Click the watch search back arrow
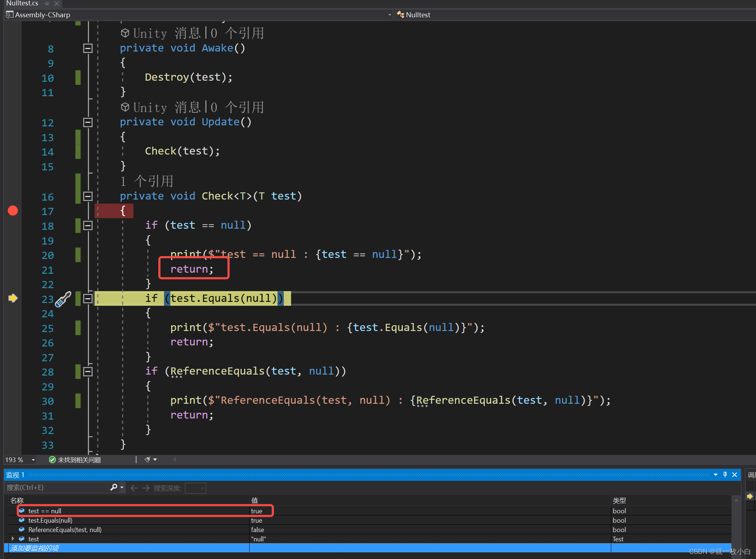756x559 pixels. coord(134,488)
